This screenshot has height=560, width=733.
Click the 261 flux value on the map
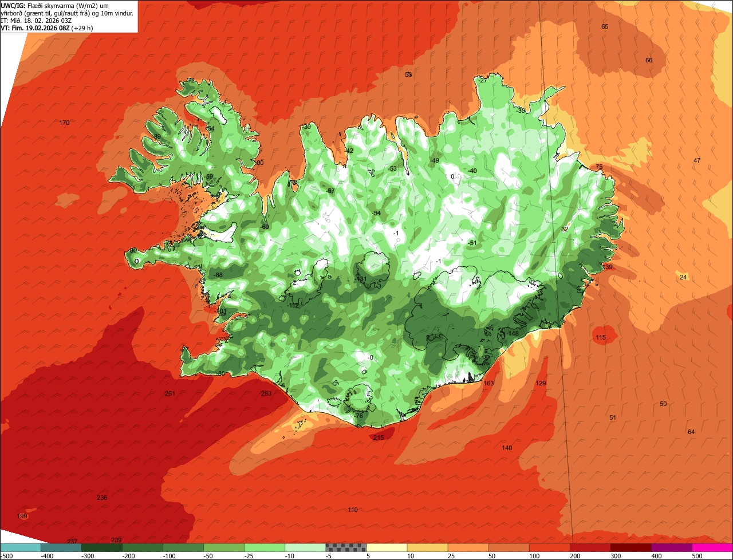(x=170, y=393)
